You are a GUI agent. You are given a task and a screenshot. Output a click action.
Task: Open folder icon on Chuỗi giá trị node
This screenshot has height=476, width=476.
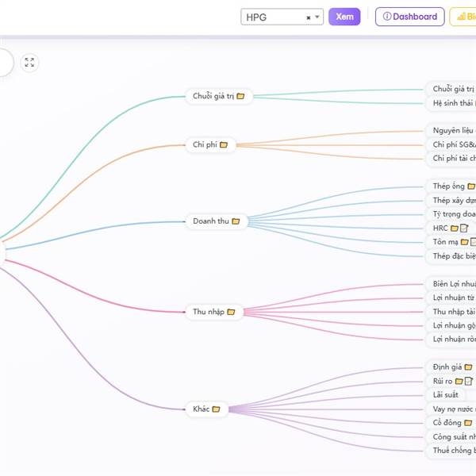pos(240,96)
